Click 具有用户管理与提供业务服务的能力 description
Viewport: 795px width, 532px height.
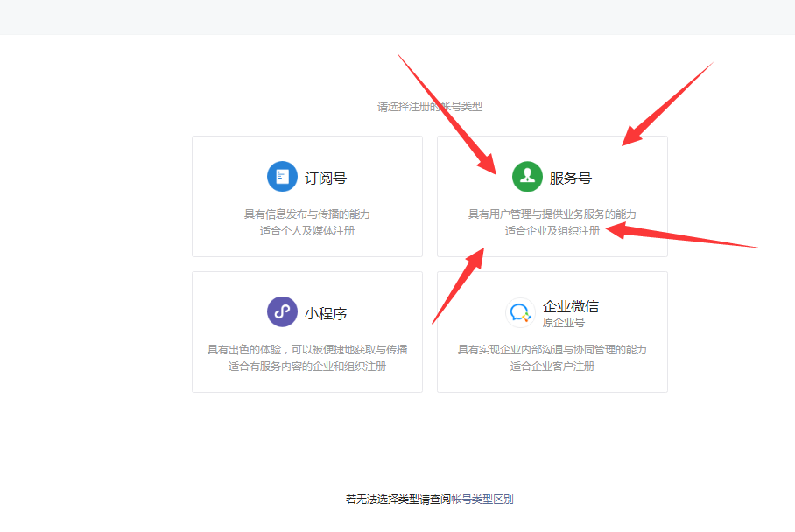552,213
